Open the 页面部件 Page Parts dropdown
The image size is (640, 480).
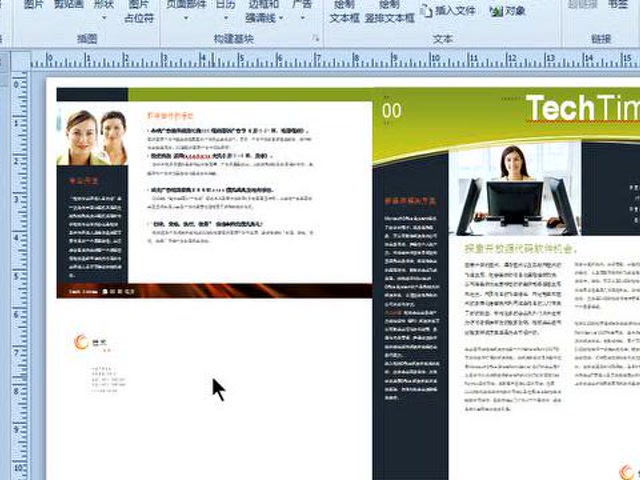[x=185, y=10]
